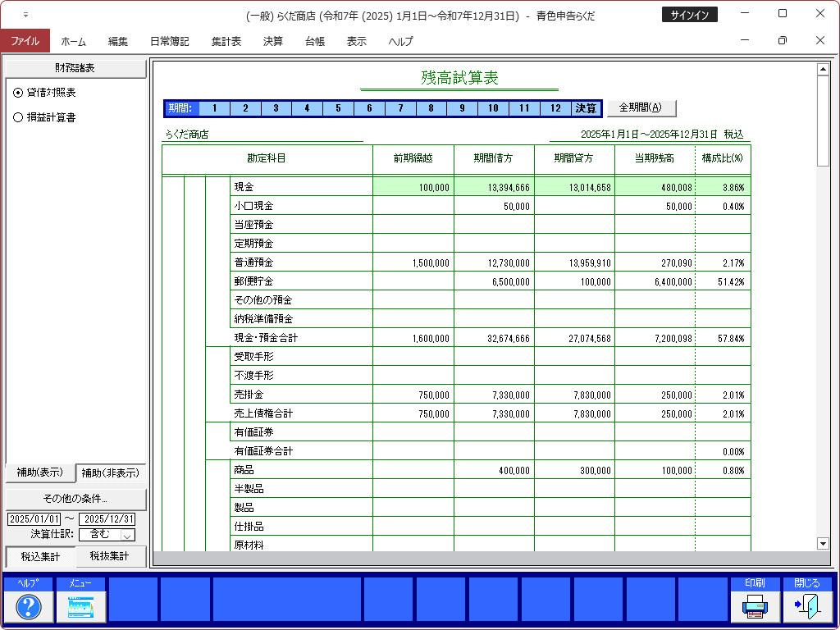Click the その他の条件 button
Image resolution: width=840 pixels, height=630 pixels.
(x=75, y=499)
